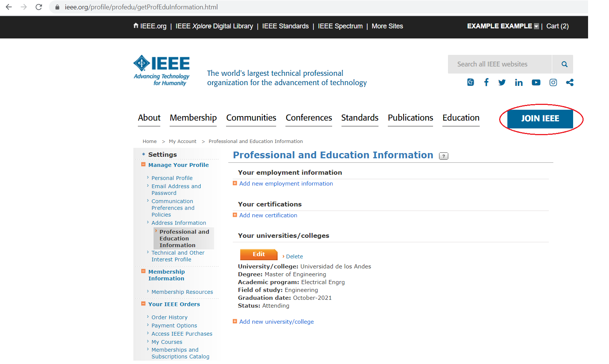609x364 pixels.
Task: Open Technical and Other Interest Profile
Action: (x=178, y=256)
